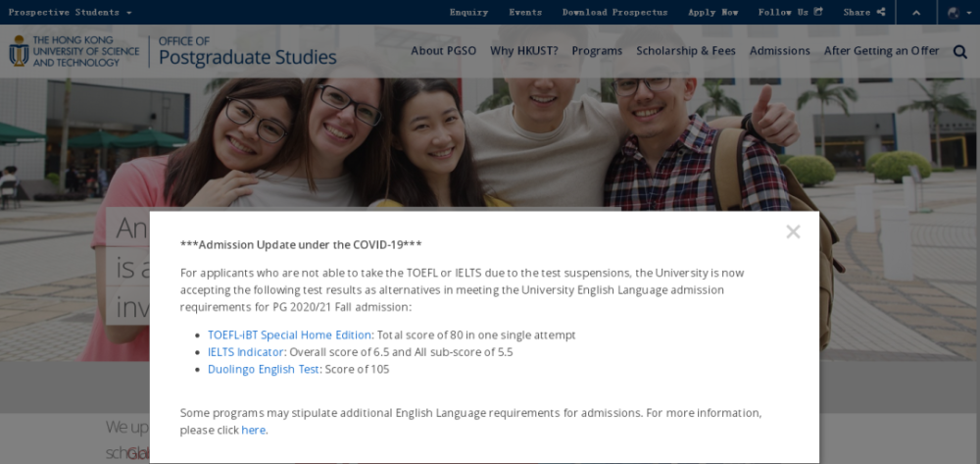
Task: Click Download Prospectus in the top bar
Action: tap(615, 12)
